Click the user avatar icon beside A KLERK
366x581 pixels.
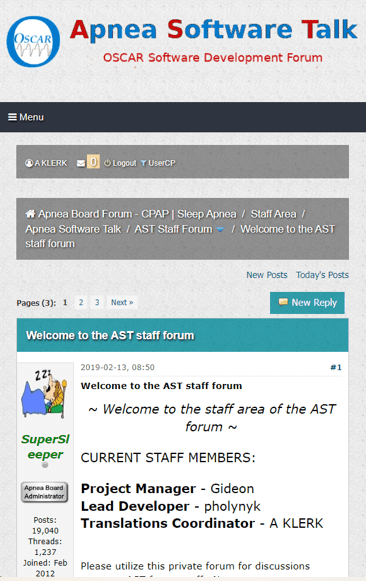point(29,163)
